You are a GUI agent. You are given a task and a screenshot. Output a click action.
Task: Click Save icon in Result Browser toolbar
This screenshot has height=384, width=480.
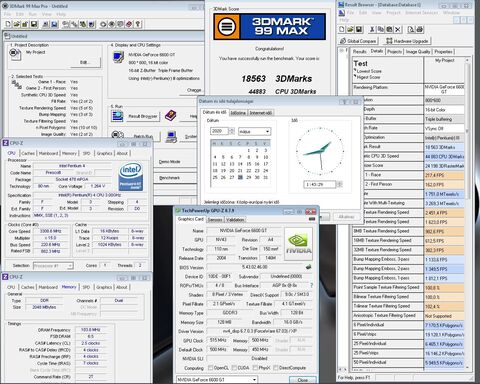(359, 30)
